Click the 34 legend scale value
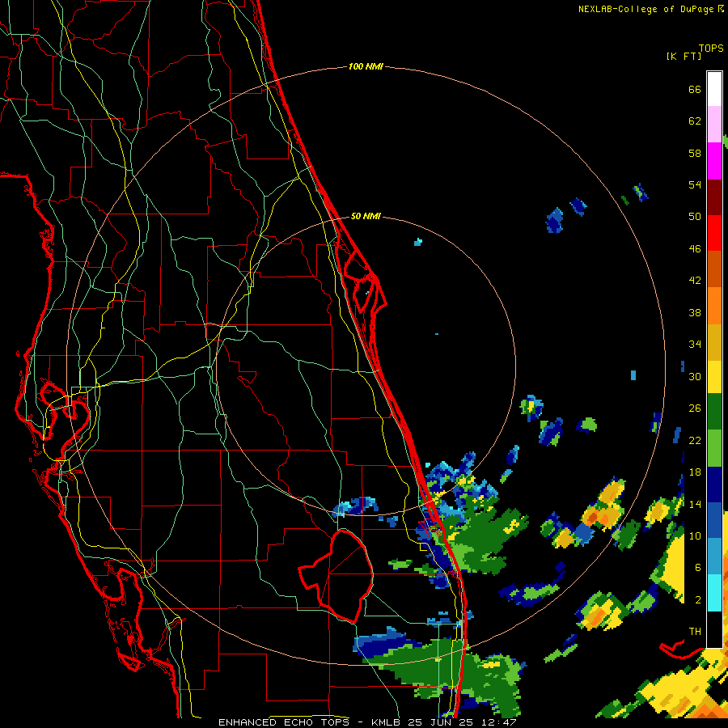The width and height of the screenshot is (728, 728). tap(695, 344)
